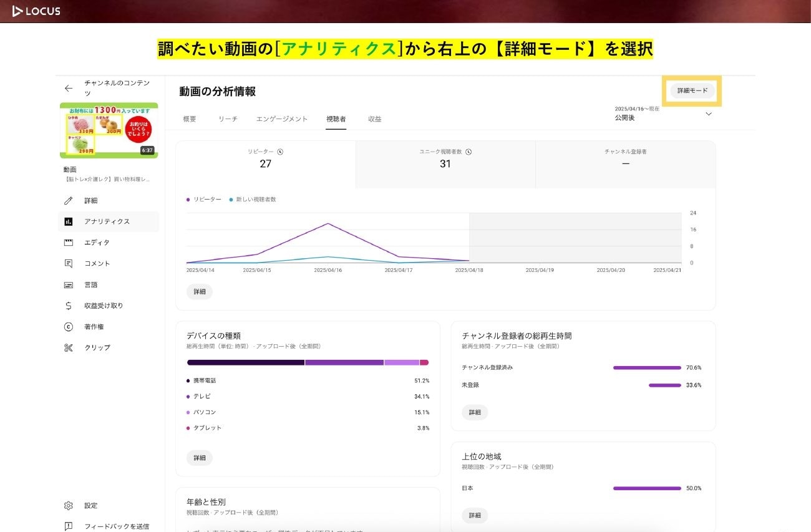Click 詳細 button under device types
The height and width of the screenshot is (532, 811).
pos(200,458)
